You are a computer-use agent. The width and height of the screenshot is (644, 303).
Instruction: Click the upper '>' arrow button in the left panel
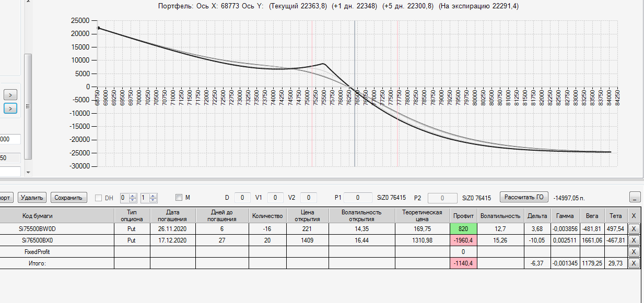11,95
